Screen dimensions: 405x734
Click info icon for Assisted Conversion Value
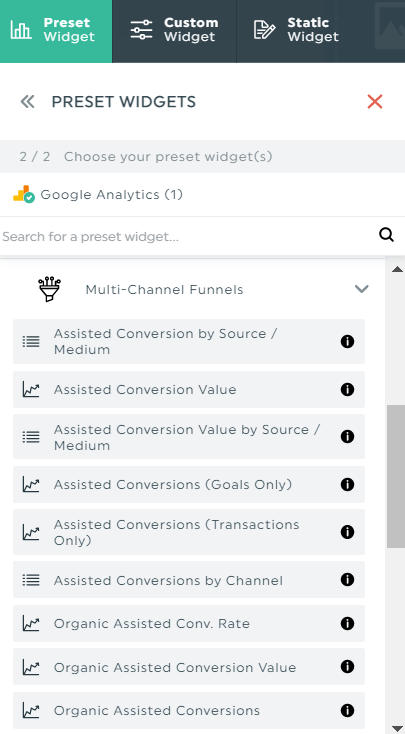coord(347,389)
